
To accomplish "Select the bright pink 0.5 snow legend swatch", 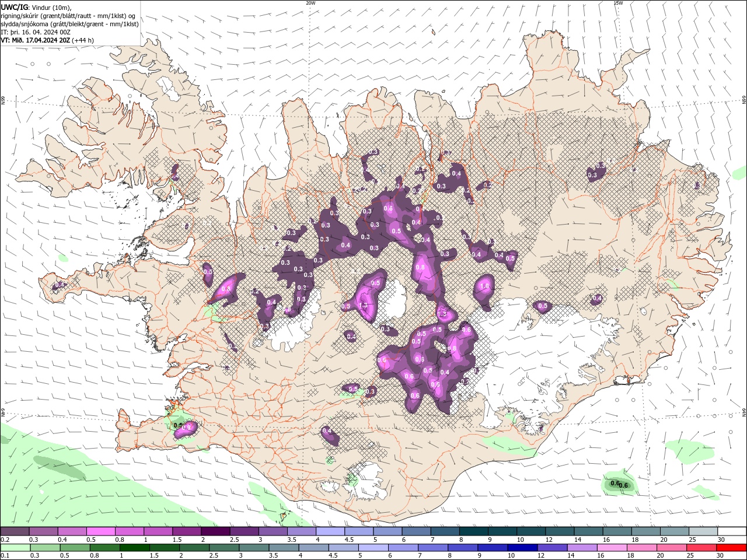I will pyautogui.click(x=100, y=531).
